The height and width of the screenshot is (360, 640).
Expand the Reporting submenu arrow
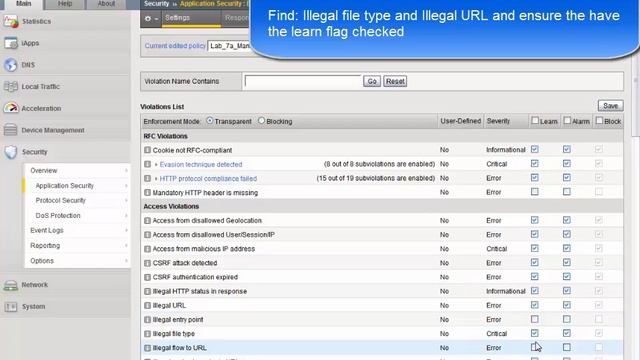click(126, 246)
